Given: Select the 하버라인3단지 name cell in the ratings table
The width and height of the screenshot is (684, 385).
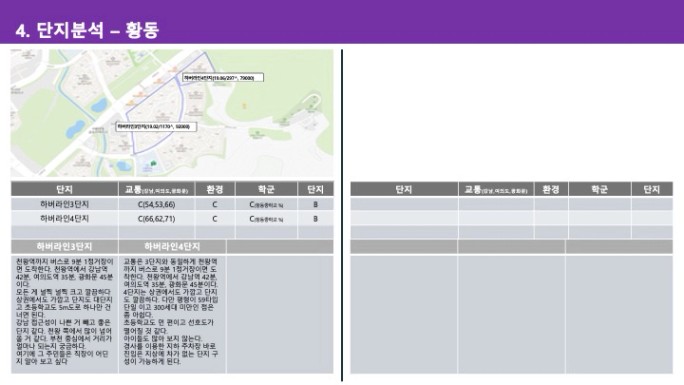Looking at the screenshot, I should (x=65, y=204).
